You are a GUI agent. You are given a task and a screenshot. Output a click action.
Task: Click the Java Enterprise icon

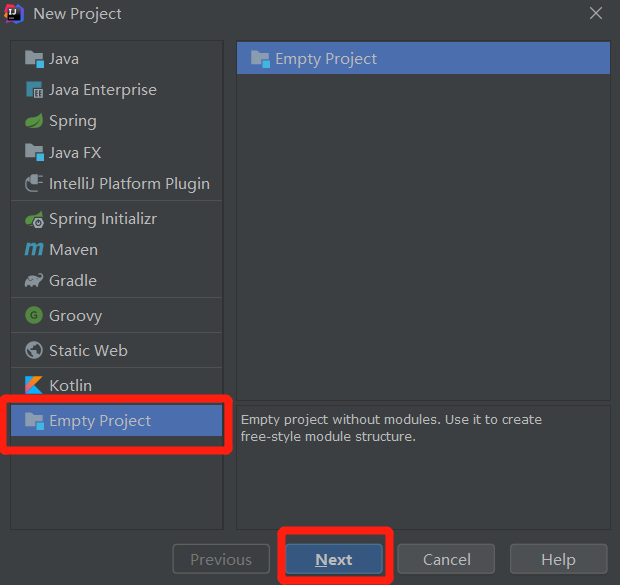[34, 90]
